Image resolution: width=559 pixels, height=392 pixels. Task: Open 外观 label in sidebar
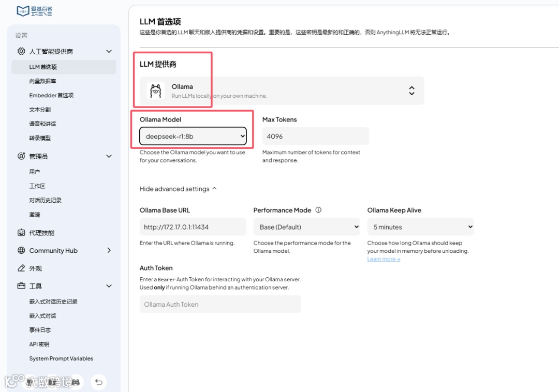tap(36, 268)
